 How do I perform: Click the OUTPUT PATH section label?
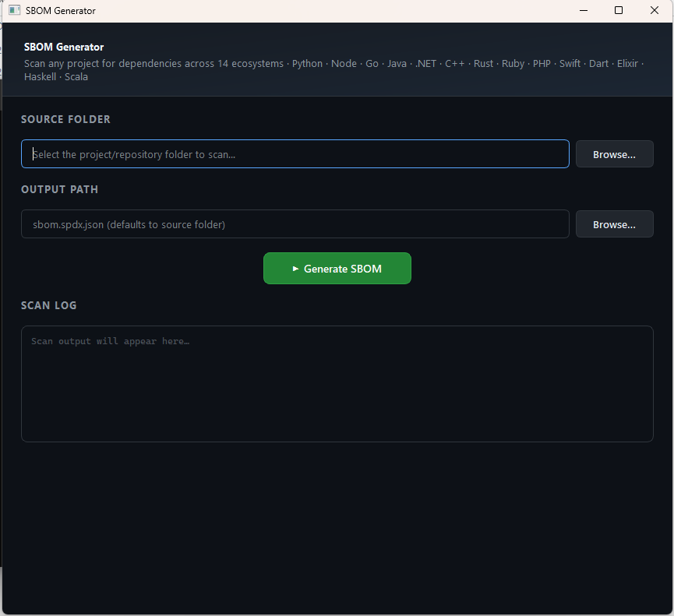click(59, 189)
